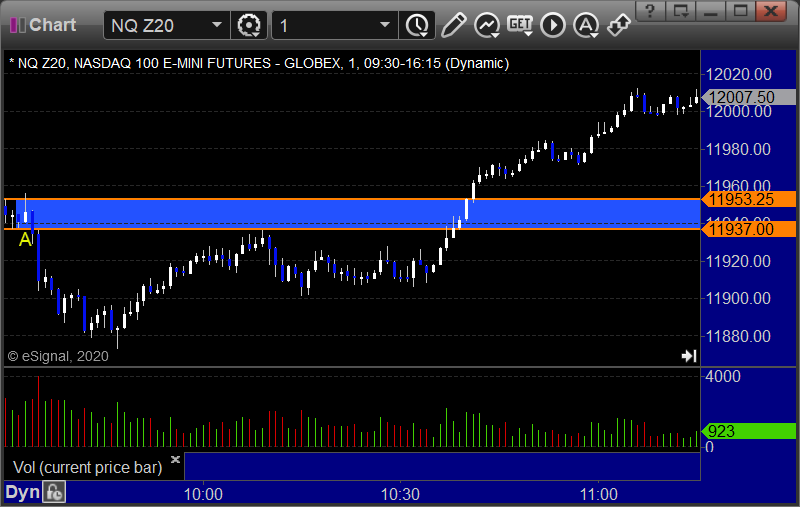The width and height of the screenshot is (800, 507).
Task: Start bar replay play button
Action: 553,25
